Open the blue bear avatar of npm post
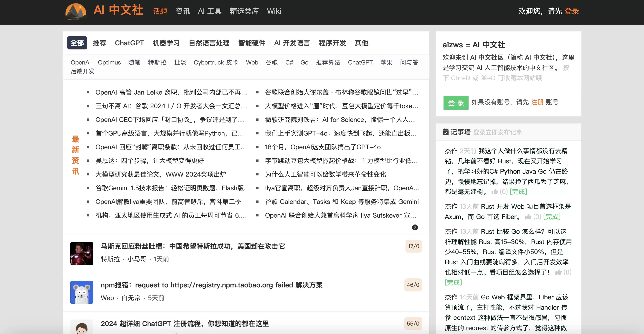The width and height of the screenshot is (644, 334). coord(81,292)
